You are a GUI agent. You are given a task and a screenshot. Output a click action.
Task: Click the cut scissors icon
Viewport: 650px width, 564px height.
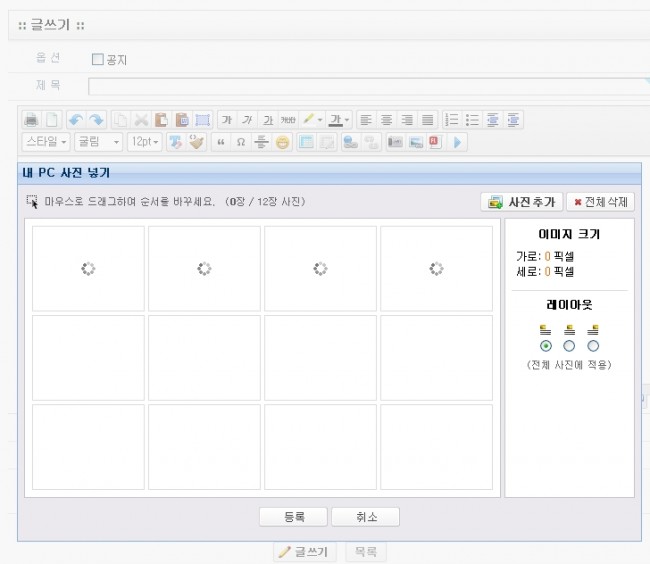click(x=141, y=120)
